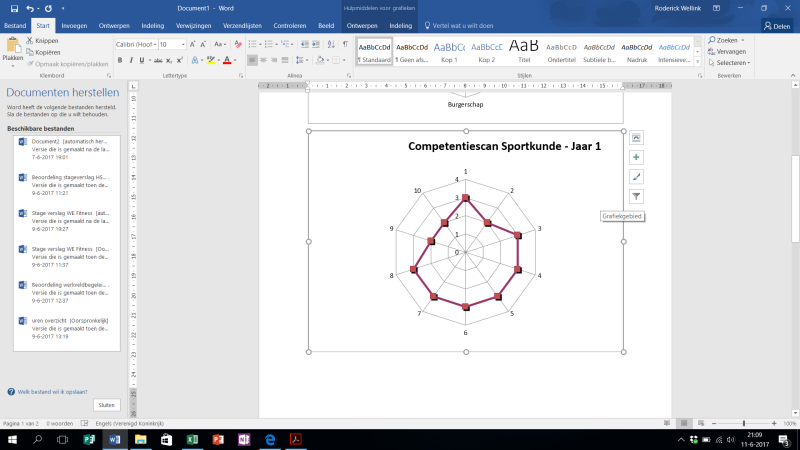Viewport: 800px width, 450px height.
Task: Open the Bestand tab
Action: 15,26
